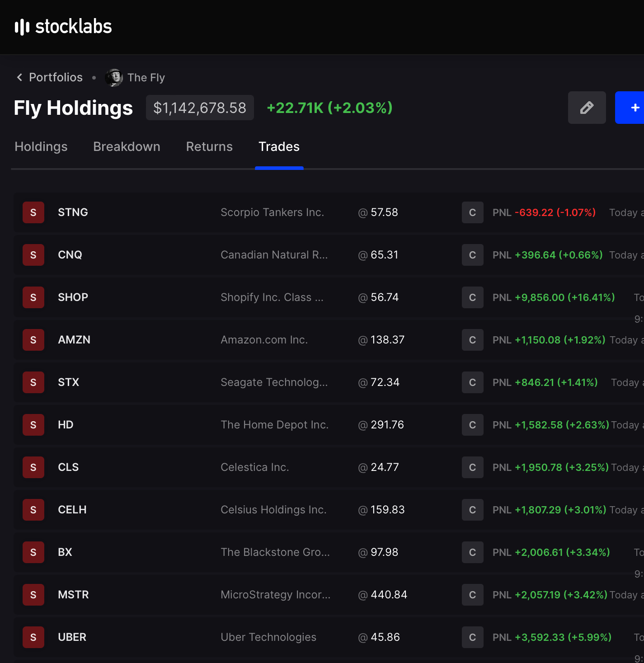This screenshot has width=644, height=663.
Task: Click the CELH ticker symbol
Action: point(72,510)
